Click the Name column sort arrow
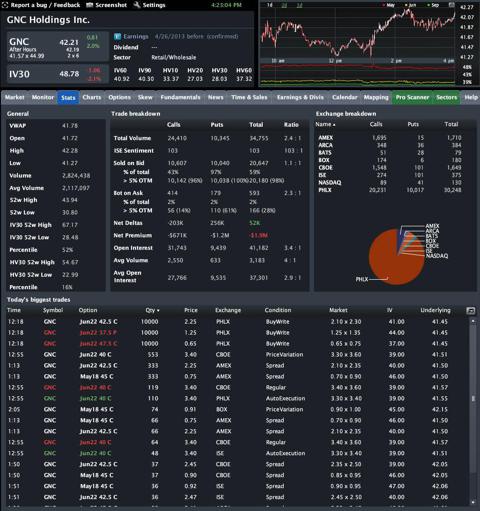480x511 pixels. [x=334, y=125]
